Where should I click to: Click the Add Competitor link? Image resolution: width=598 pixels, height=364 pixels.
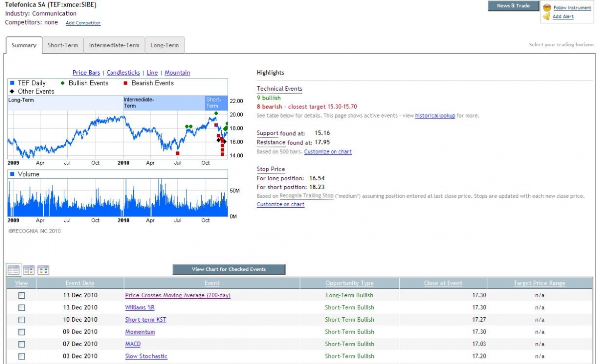coord(83,23)
